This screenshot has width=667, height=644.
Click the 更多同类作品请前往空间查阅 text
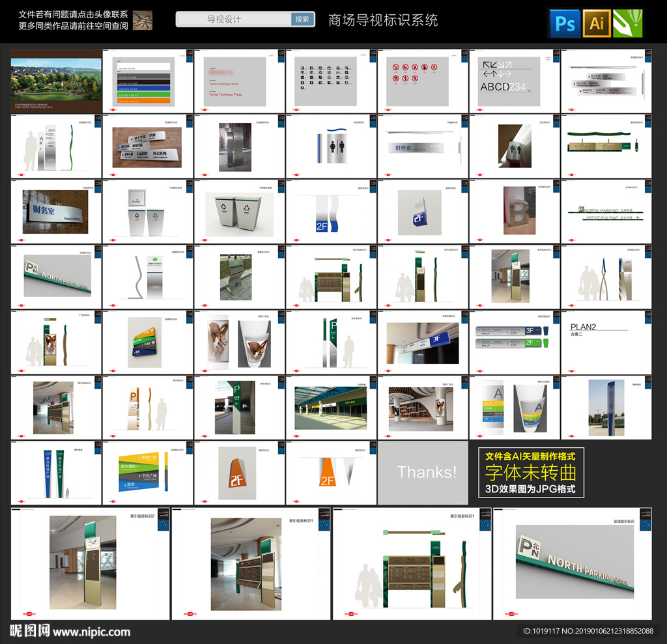73,26
